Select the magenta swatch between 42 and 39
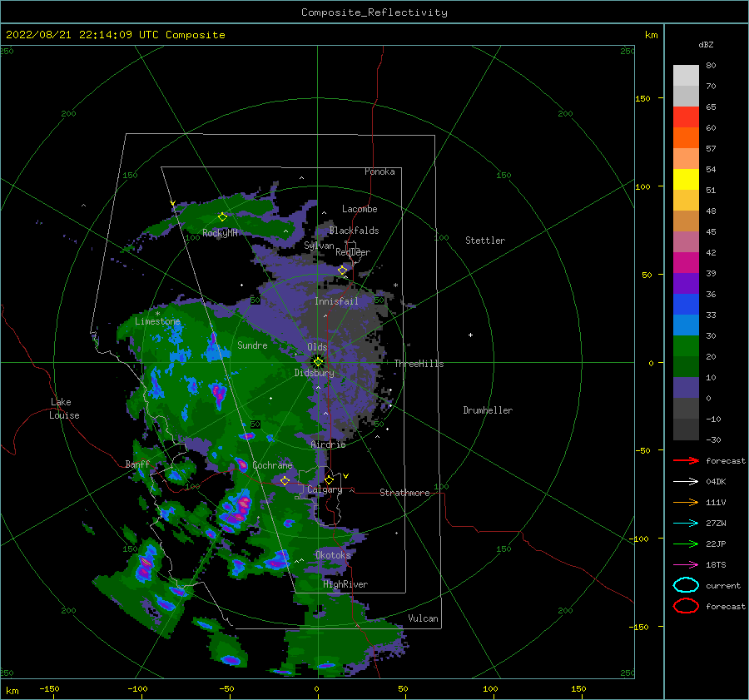This screenshot has width=749, height=700. pos(686,263)
